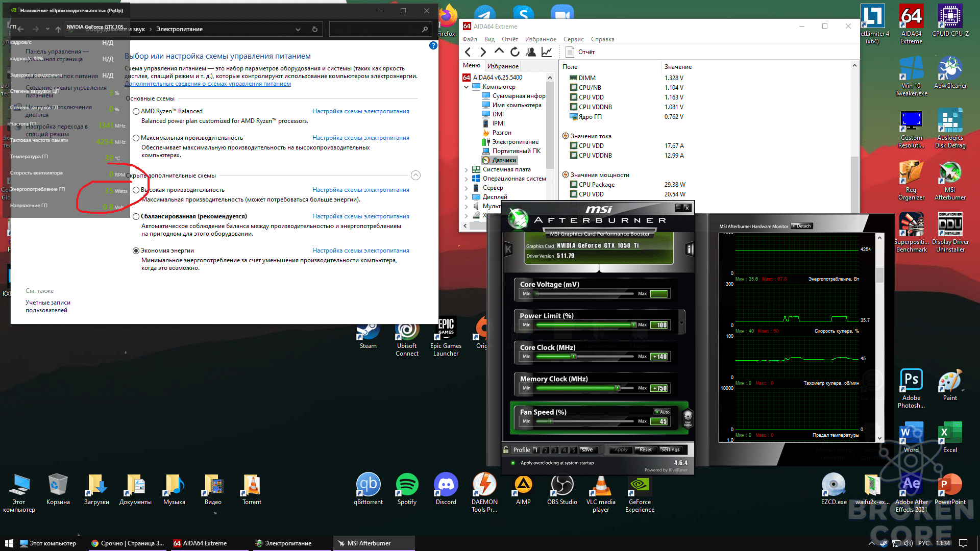The height and width of the screenshot is (551, 980).
Task: Click Afterburner Reset button
Action: pyautogui.click(x=645, y=450)
